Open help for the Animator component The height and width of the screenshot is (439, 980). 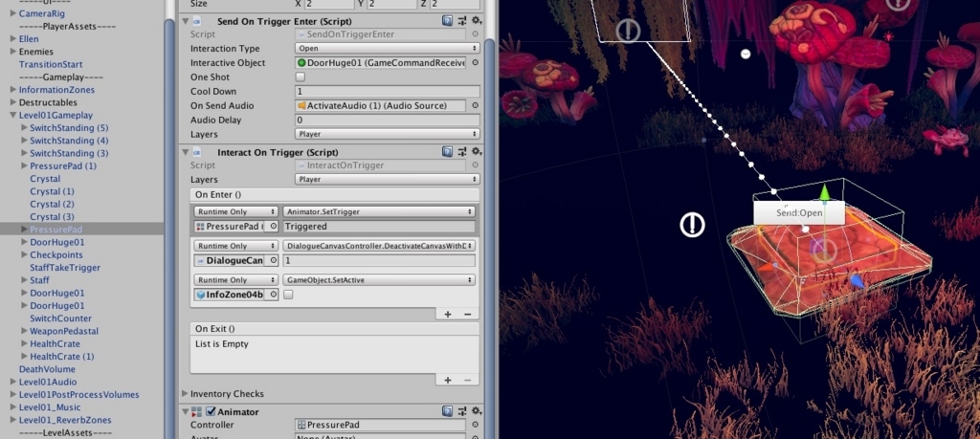[x=448, y=411]
